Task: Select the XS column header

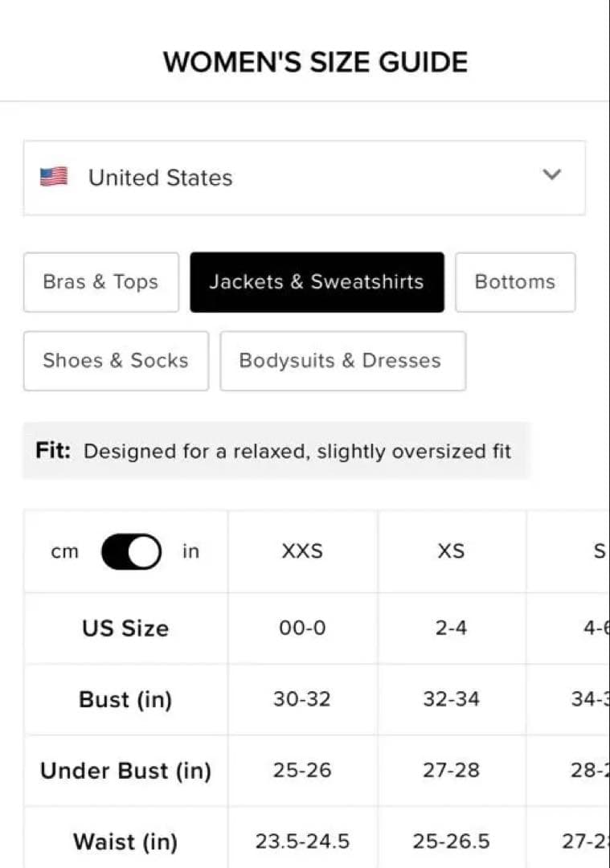Action: click(x=451, y=552)
